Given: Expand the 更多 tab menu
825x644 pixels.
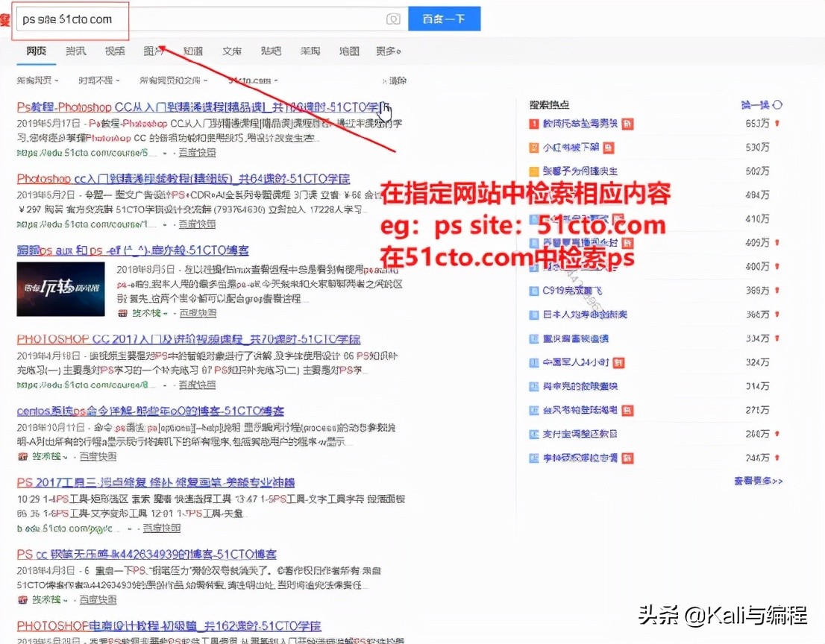Looking at the screenshot, I should pyautogui.click(x=389, y=51).
